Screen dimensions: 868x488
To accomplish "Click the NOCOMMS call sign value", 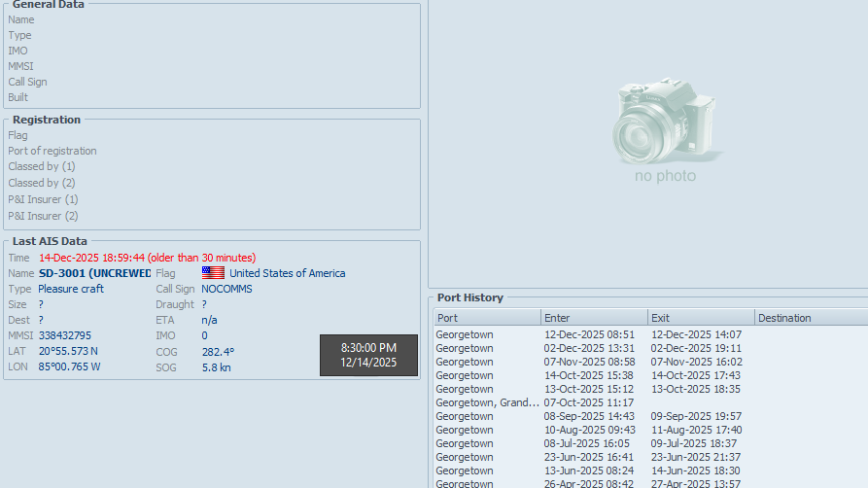I will [227, 289].
